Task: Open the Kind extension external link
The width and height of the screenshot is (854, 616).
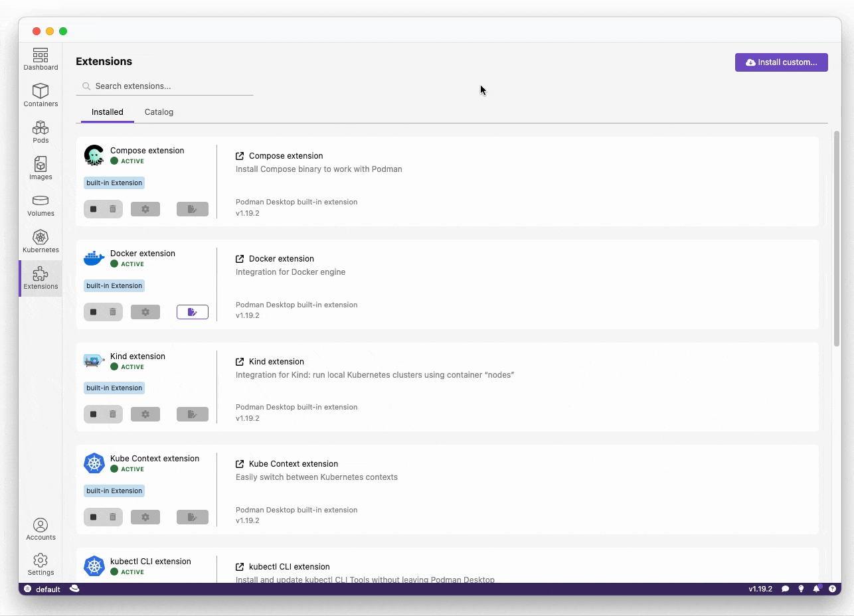Action: (x=240, y=362)
